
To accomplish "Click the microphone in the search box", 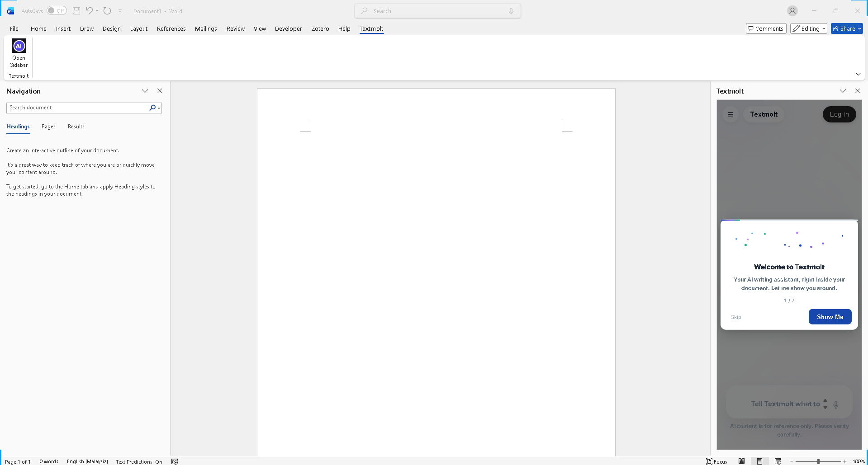I will tap(511, 11).
